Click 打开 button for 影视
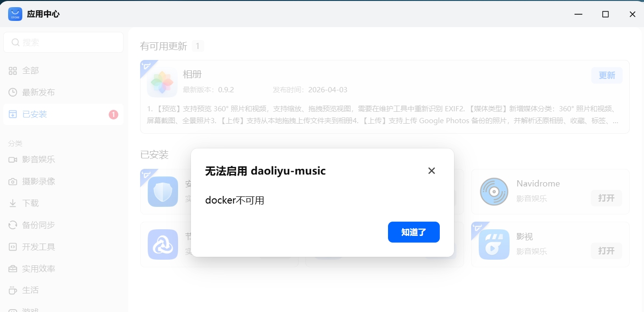Image resolution: width=644 pixels, height=312 pixels. pos(606,251)
